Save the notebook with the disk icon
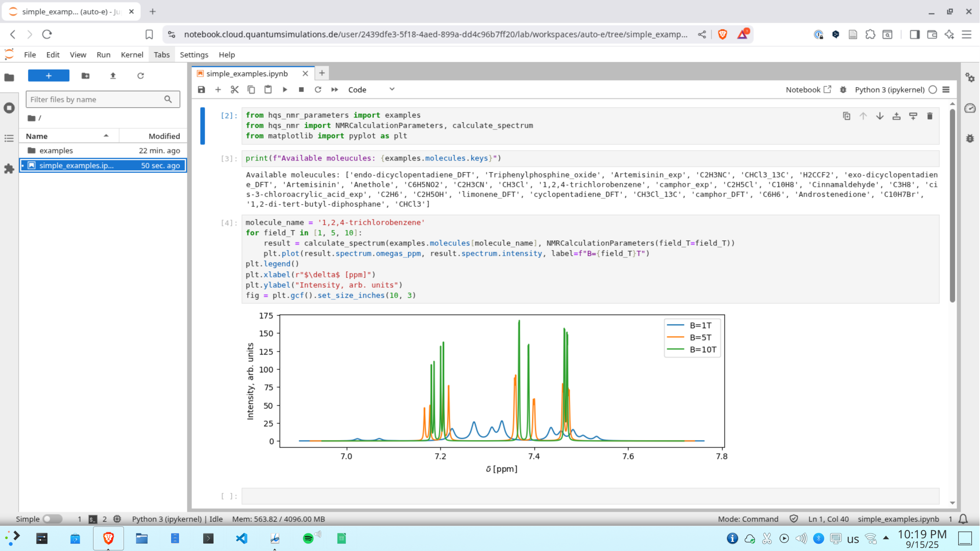 pyautogui.click(x=201, y=90)
